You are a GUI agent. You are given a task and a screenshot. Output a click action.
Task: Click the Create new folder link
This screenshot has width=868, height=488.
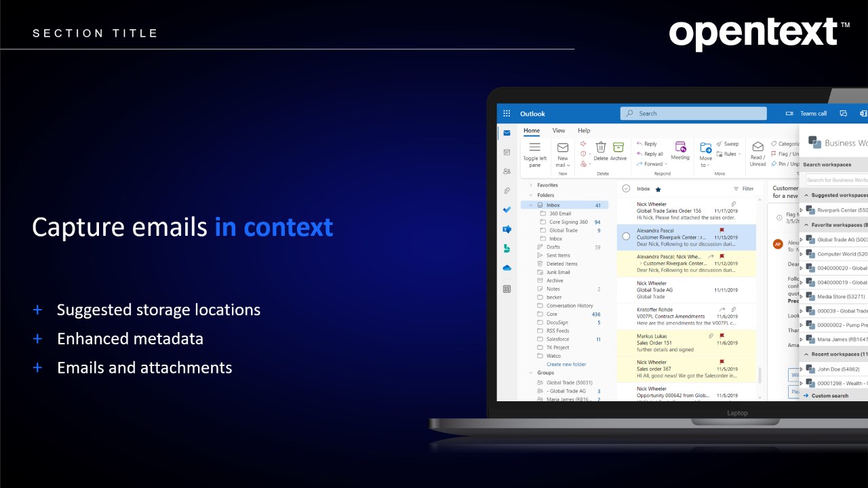pos(566,364)
